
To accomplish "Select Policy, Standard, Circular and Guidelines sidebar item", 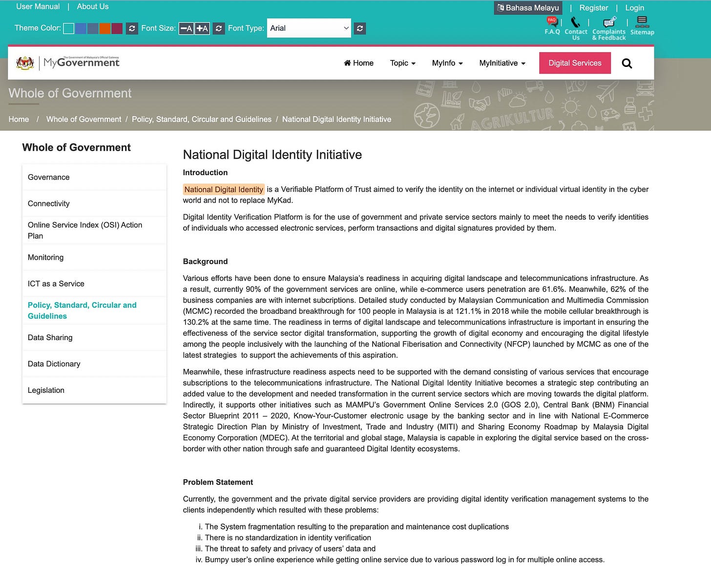I will point(94,310).
